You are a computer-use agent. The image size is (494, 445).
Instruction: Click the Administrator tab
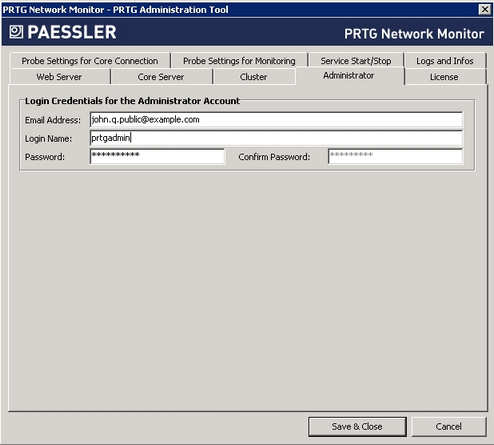(x=349, y=76)
